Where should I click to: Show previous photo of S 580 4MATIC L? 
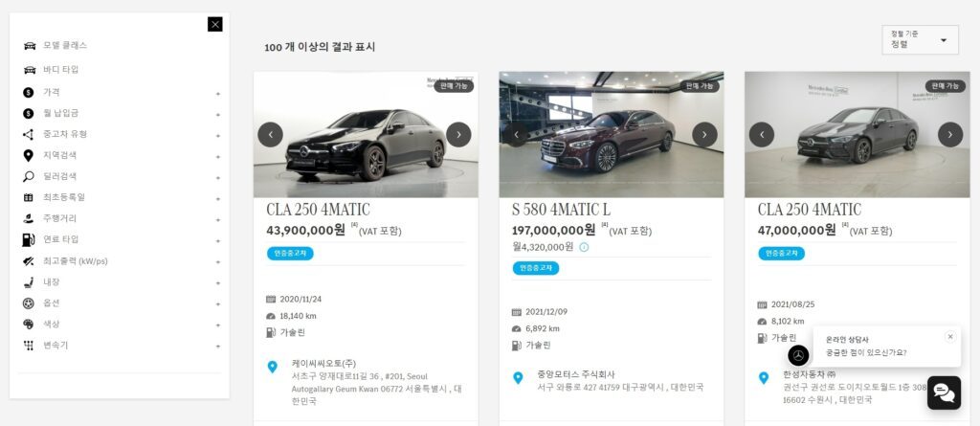(x=516, y=134)
